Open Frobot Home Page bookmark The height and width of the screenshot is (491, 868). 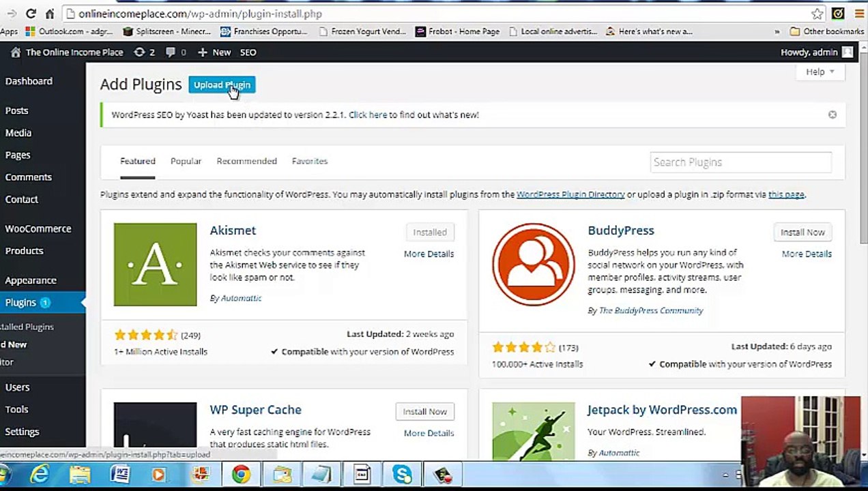(458, 31)
